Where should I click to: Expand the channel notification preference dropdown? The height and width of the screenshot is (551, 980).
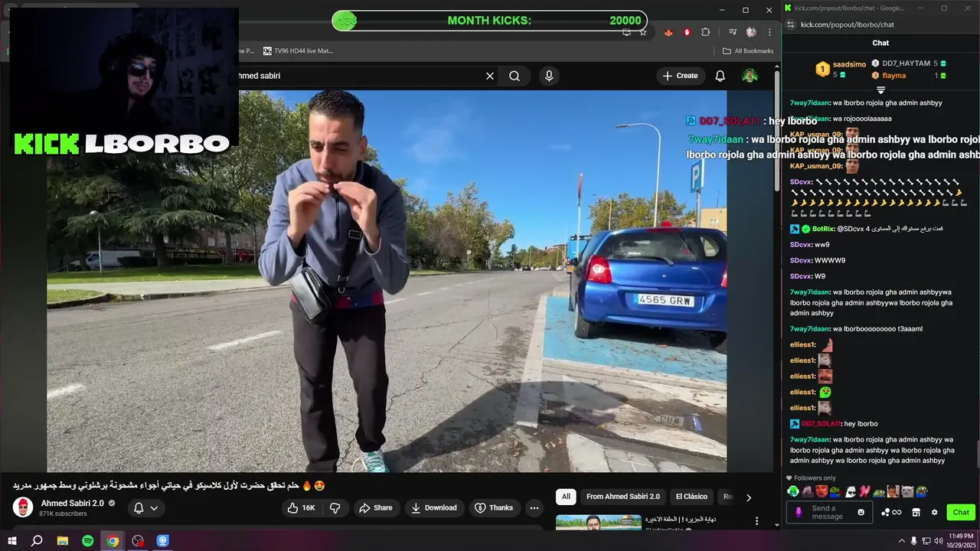[x=145, y=508]
